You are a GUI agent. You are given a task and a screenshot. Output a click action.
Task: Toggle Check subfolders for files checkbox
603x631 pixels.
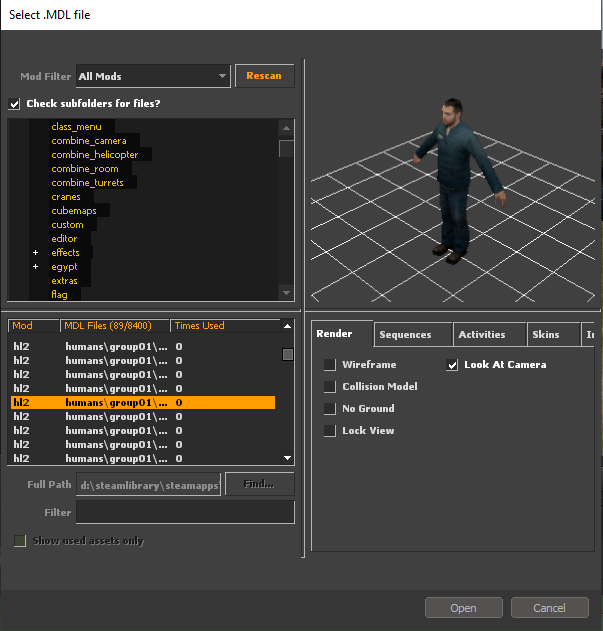[x=14, y=104]
